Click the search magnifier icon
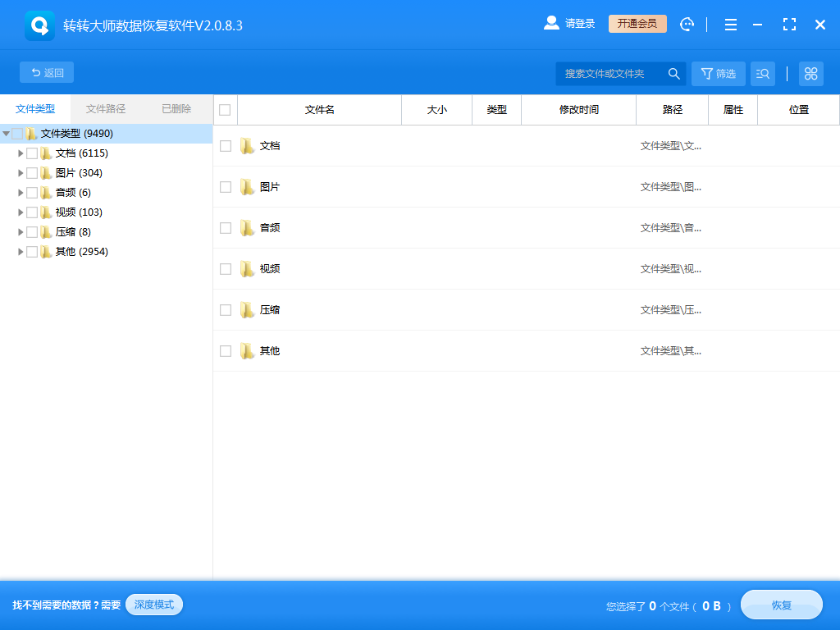The height and width of the screenshot is (630, 840). click(x=673, y=73)
